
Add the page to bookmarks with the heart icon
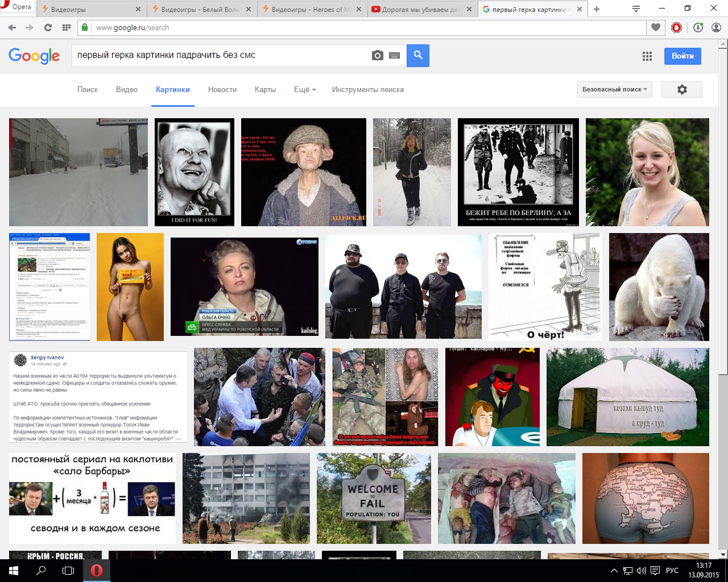pos(656,27)
